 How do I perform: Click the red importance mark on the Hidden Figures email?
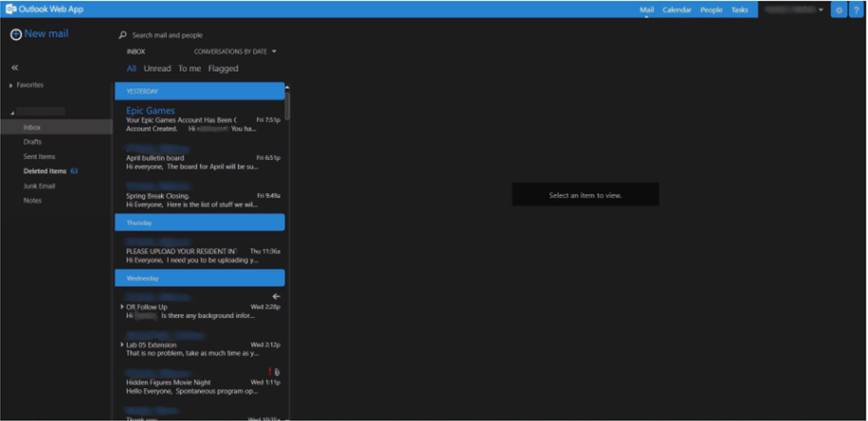coord(270,372)
